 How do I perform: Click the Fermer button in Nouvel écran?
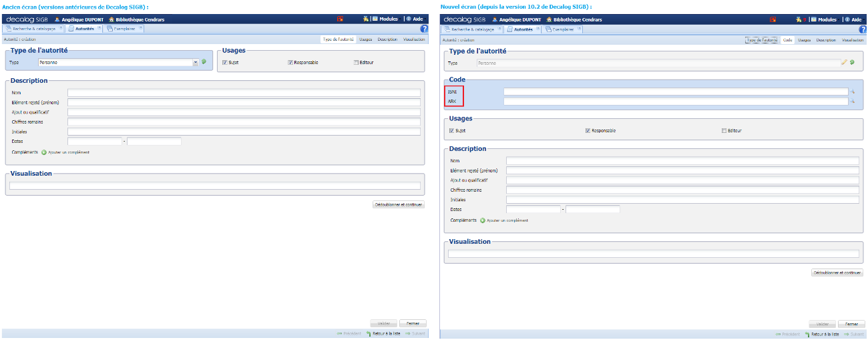click(x=851, y=324)
